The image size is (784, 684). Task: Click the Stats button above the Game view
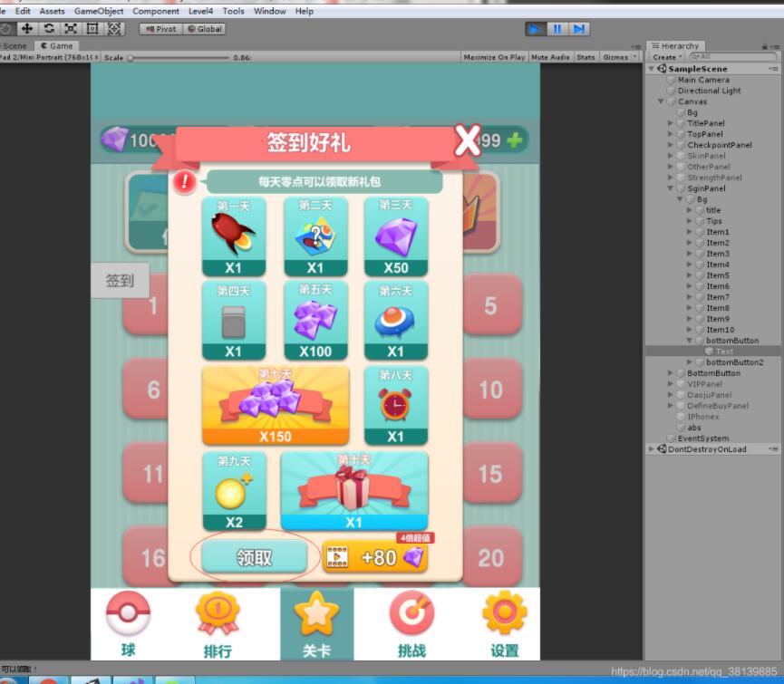(x=586, y=56)
